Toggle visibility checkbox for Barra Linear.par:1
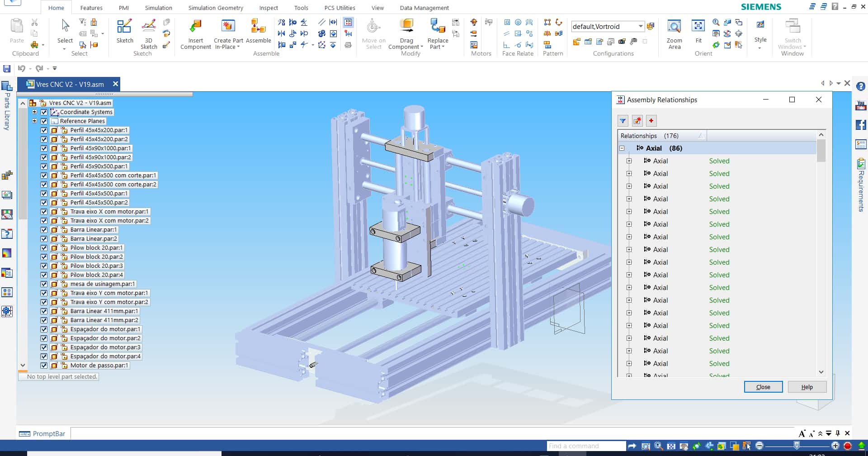 click(x=44, y=230)
